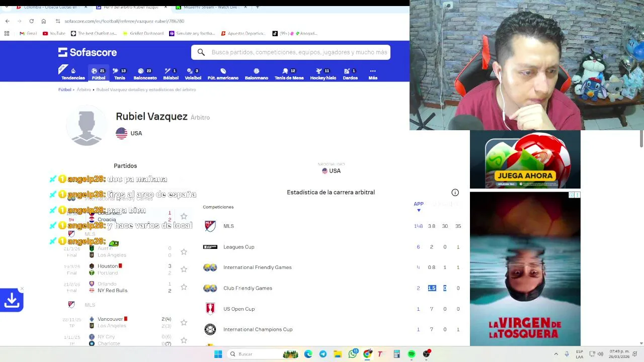The width and height of the screenshot is (644, 362).
Task: Open the MLS competition row
Action: coord(332,226)
